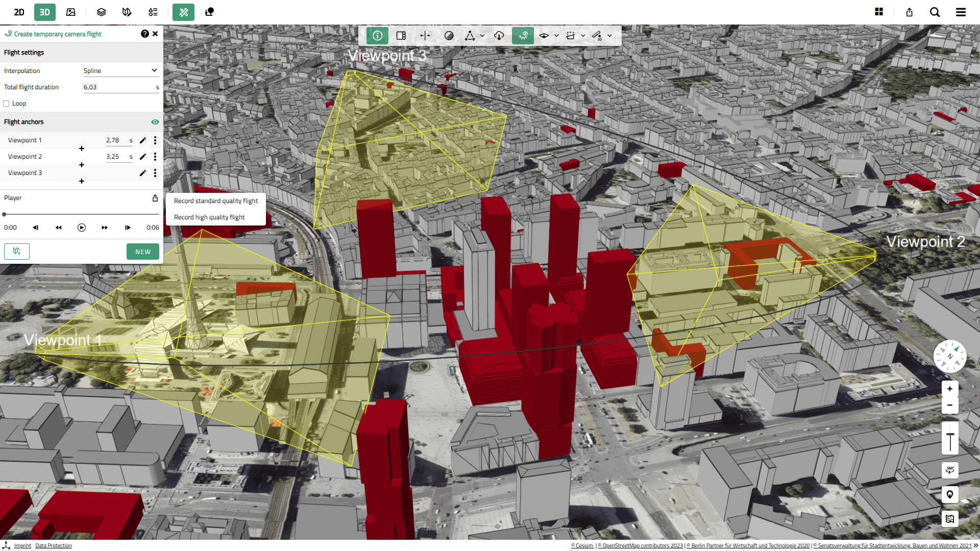Click the pencil edit for Viewpoint 3
Viewport: 980px width, 551px height.
pyautogui.click(x=143, y=173)
